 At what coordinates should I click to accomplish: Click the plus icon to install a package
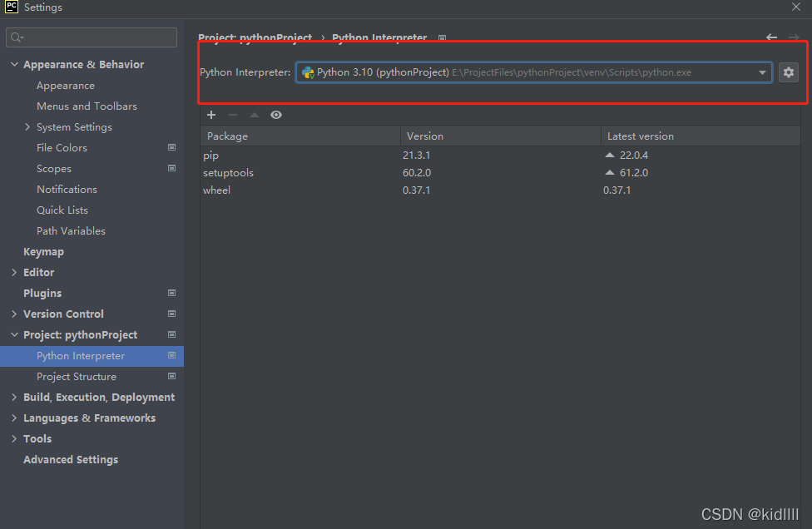tap(211, 115)
